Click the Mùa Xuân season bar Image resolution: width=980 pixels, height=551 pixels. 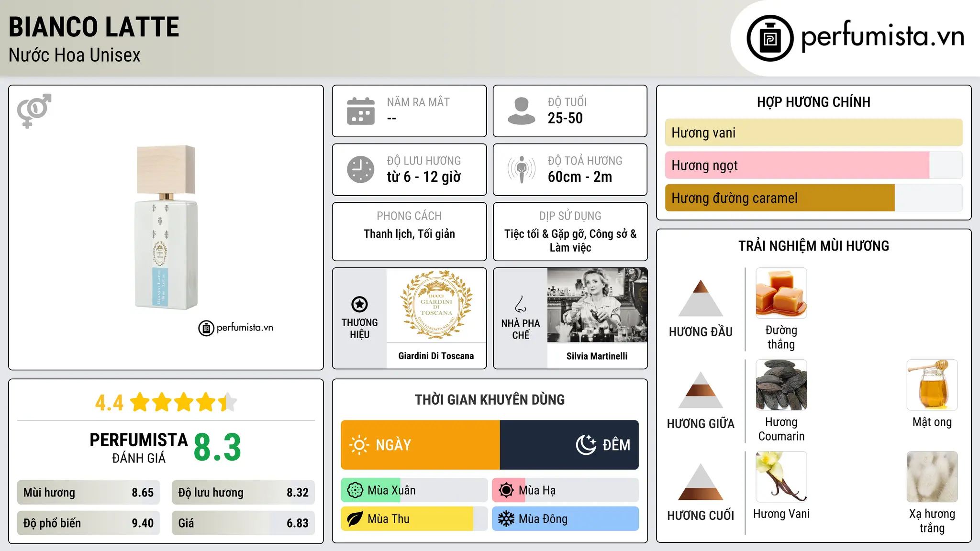coord(414,490)
